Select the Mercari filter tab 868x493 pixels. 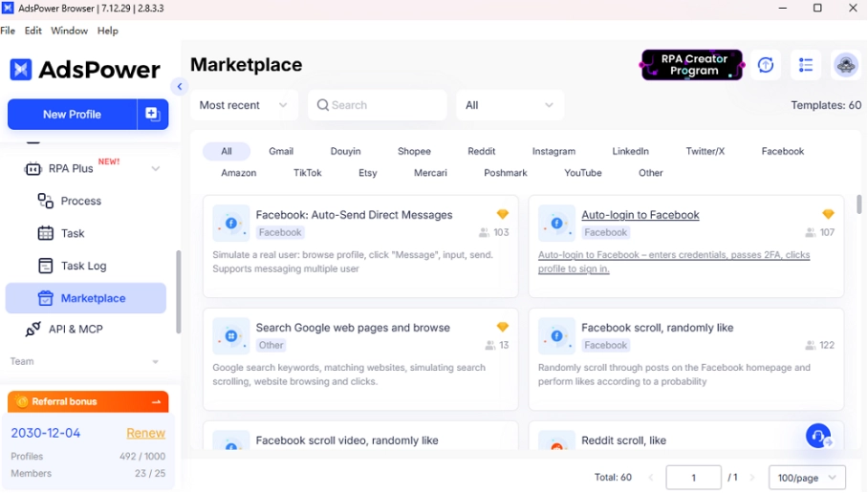coord(430,173)
